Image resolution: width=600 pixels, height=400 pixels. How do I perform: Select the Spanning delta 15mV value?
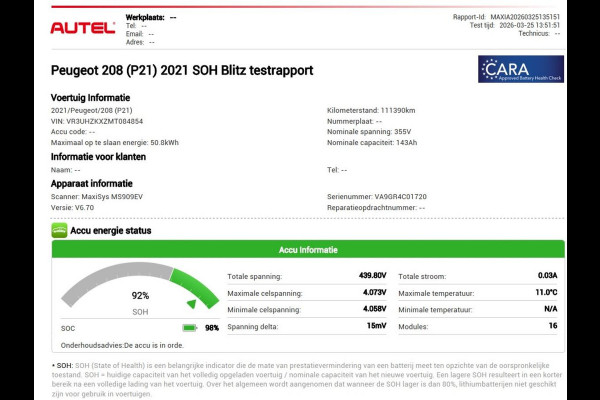377,325
